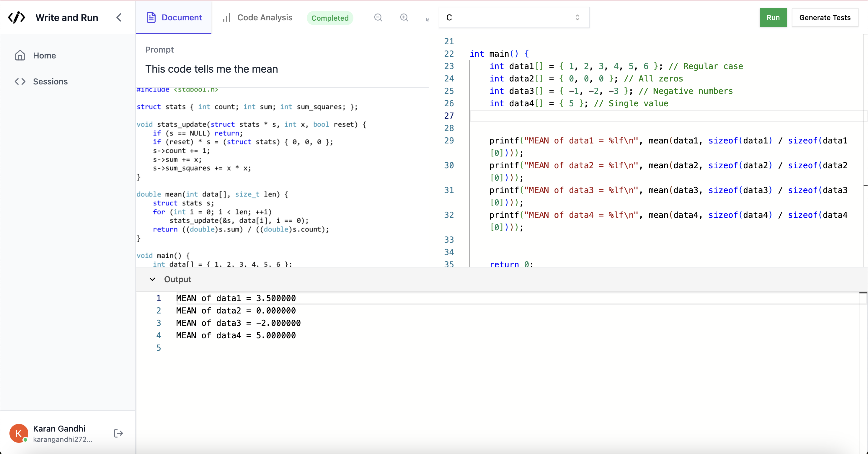Open the C language selection dropdown

(514, 17)
